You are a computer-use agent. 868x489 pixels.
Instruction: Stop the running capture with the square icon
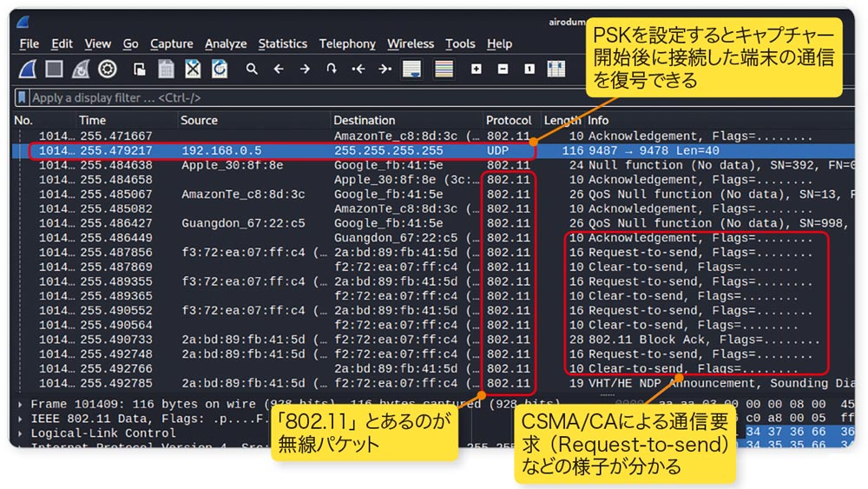pyautogui.click(x=54, y=69)
